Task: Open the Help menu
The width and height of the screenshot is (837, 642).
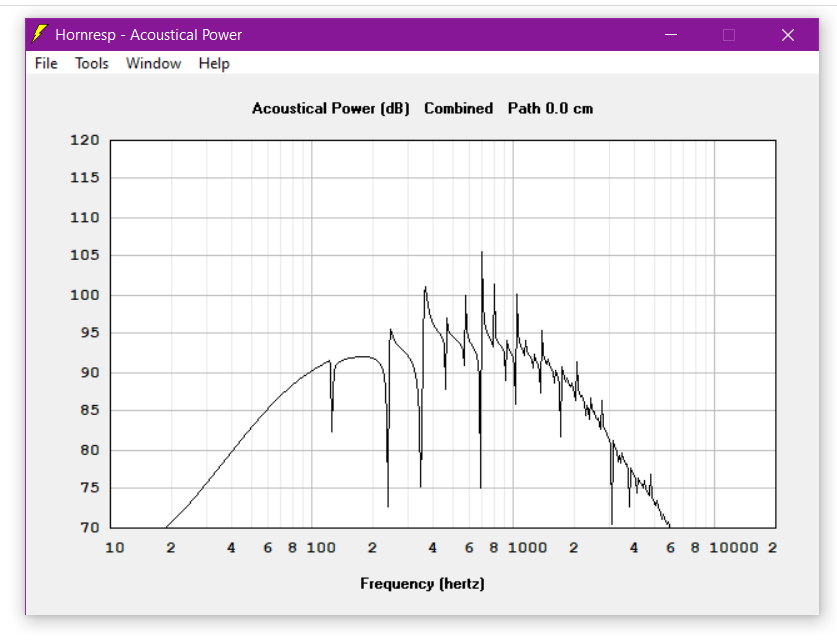Action: (x=214, y=64)
